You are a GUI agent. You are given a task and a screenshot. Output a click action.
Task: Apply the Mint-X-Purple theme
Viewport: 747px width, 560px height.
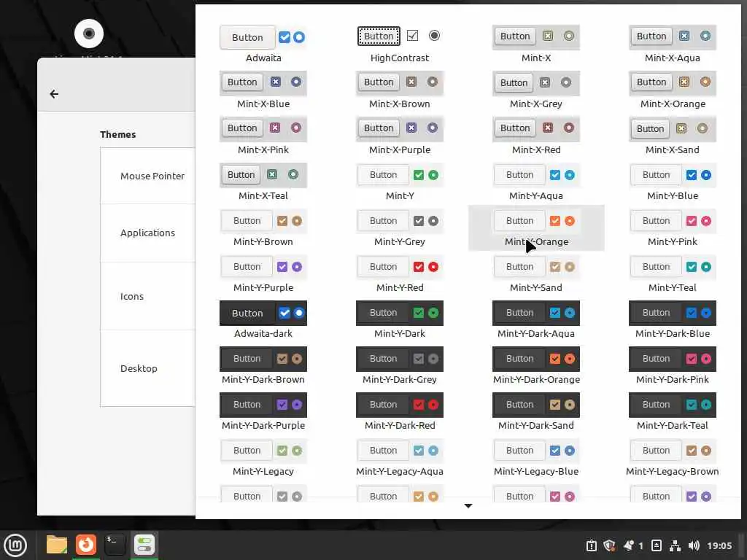[x=400, y=136]
